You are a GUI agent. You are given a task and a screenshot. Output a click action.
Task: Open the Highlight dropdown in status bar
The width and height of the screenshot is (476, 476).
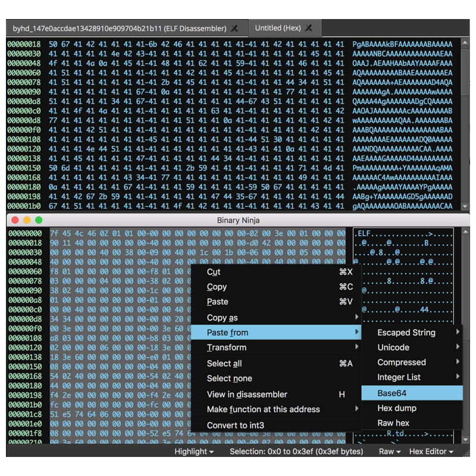(194, 452)
